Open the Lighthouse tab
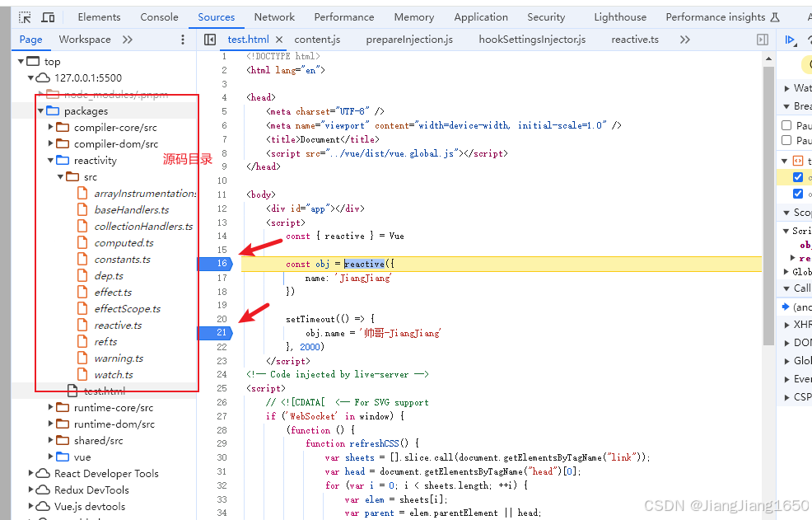Viewport: 812px width, 520px height. pos(620,17)
